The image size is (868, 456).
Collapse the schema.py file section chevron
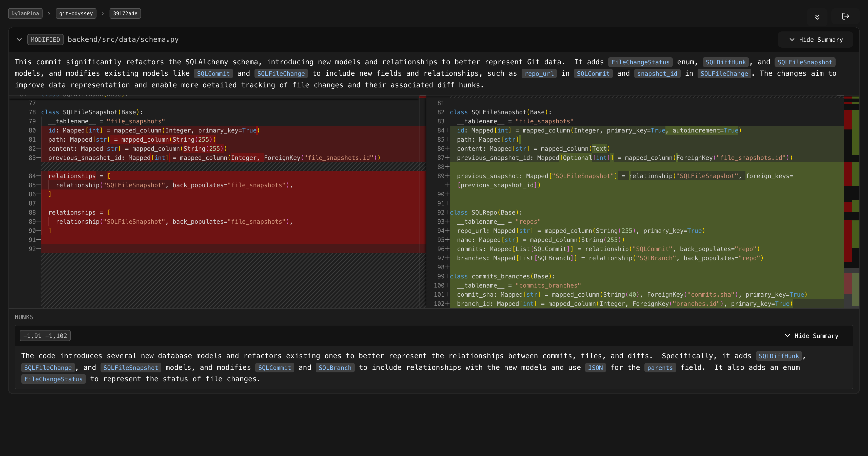point(19,40)
